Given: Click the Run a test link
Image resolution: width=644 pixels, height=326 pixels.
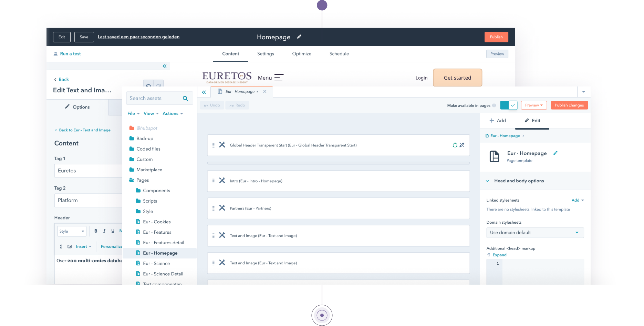Looking at the screenshot, I should point(67,54).
